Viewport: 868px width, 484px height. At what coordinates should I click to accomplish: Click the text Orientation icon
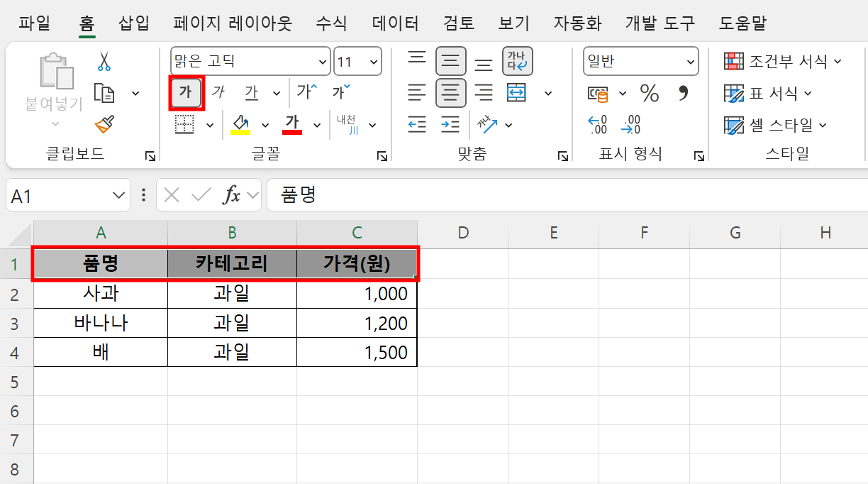[x=487, y=125]
